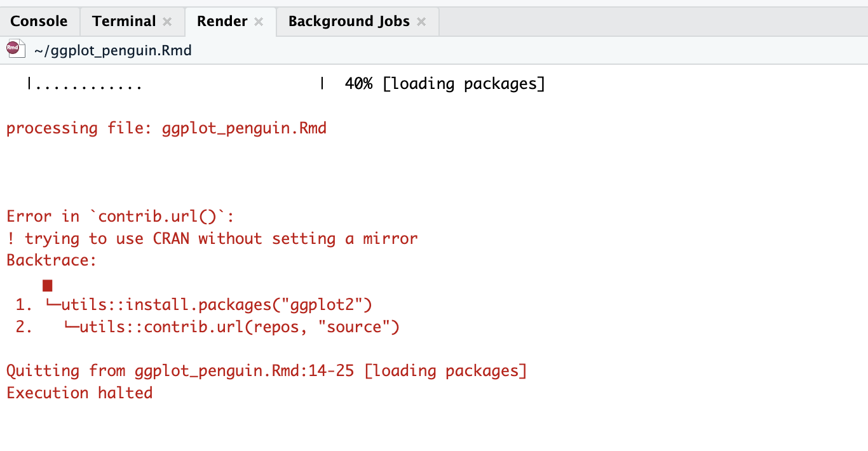The width and height of the screenshot is (868, 451).
Task: Click the 'Execution halted' message
Action: tap(79, 393)
